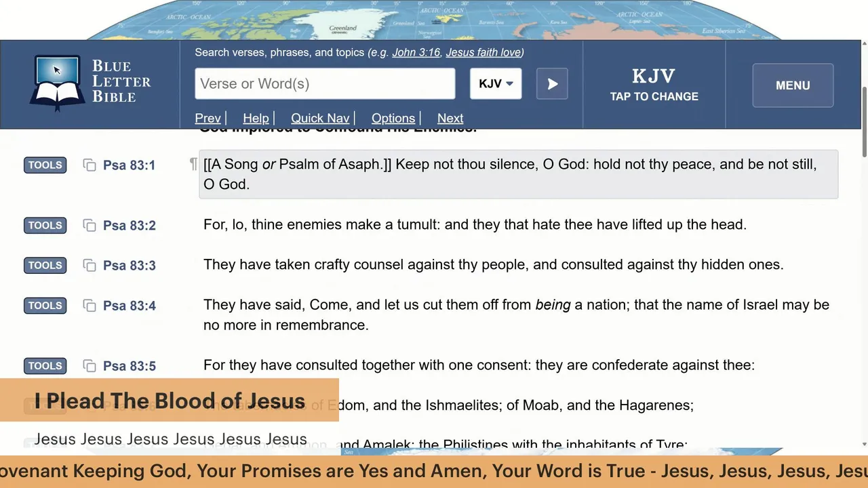Select verse text "They have taken crafty counsel"
This screenshot has height=488, width=868.
(x=303, y=264)
